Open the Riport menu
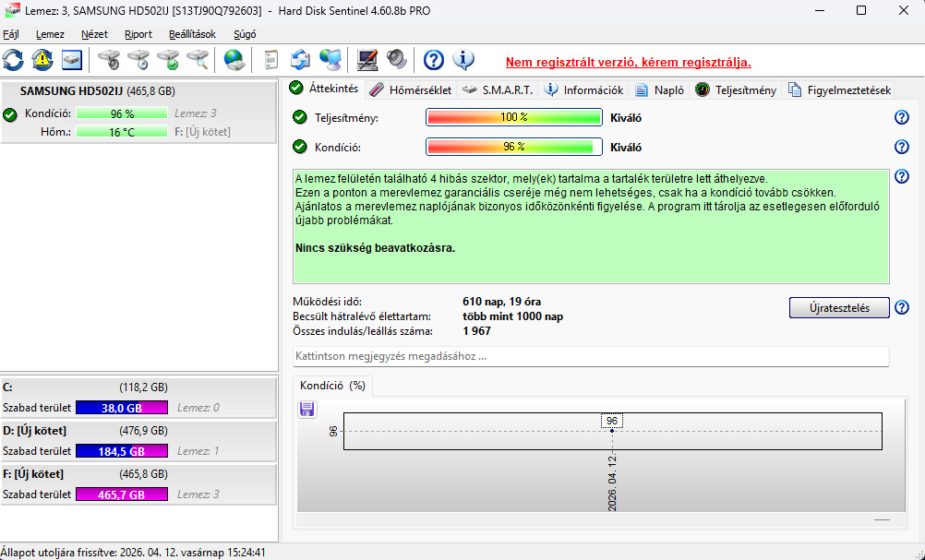 point(138,34)
